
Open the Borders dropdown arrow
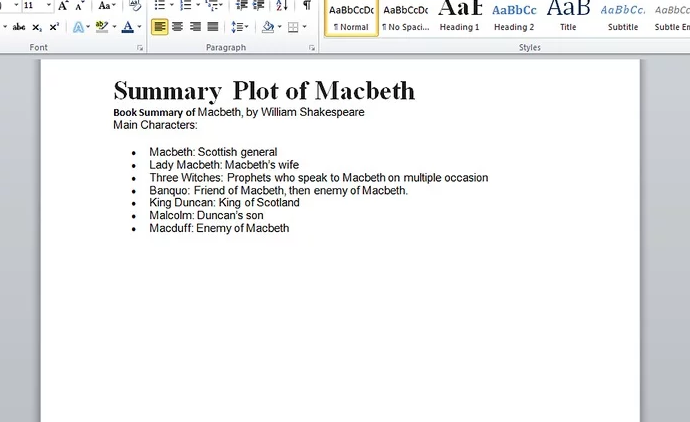tap(305, 27)
